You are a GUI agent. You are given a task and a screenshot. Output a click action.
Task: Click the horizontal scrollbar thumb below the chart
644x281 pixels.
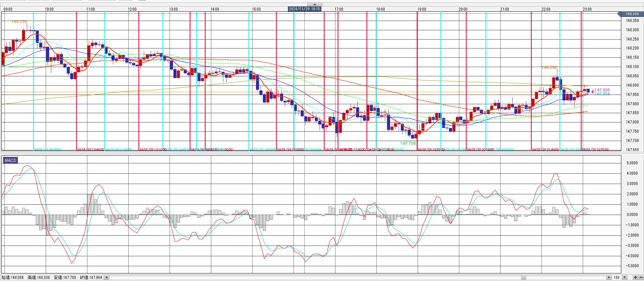pos(524,277)
